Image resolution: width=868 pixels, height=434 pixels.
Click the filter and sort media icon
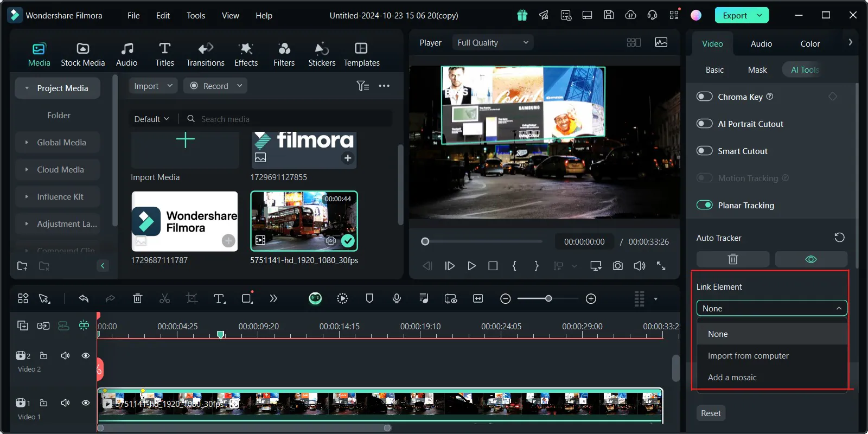click(363, 86)
